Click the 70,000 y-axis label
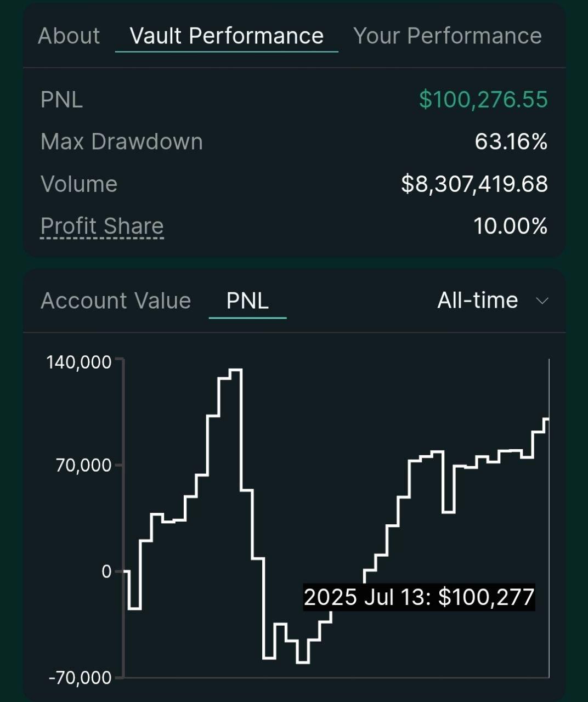 pos(84,465)
